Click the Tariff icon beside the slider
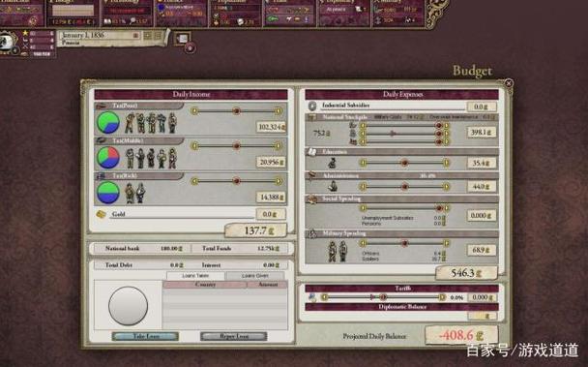Screen dimensions: 588x367 click(312, 297)
